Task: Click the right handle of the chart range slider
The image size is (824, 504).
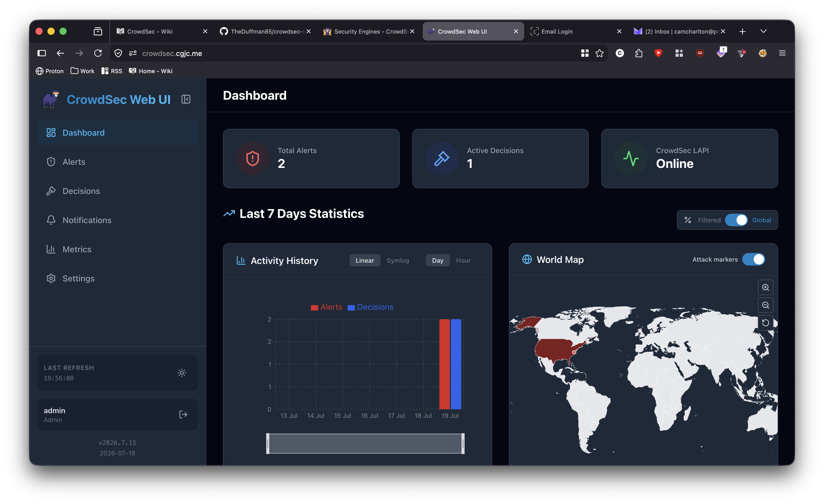Action: tap(463, 444)
